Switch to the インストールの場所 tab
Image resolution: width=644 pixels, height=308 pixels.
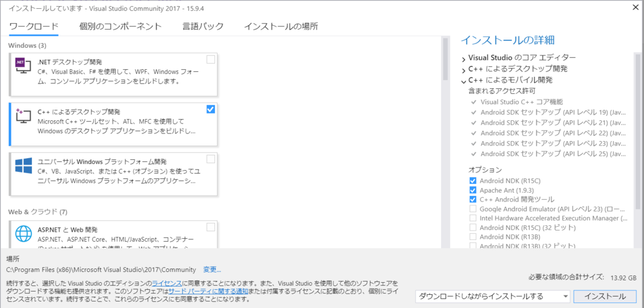(281, 26)
